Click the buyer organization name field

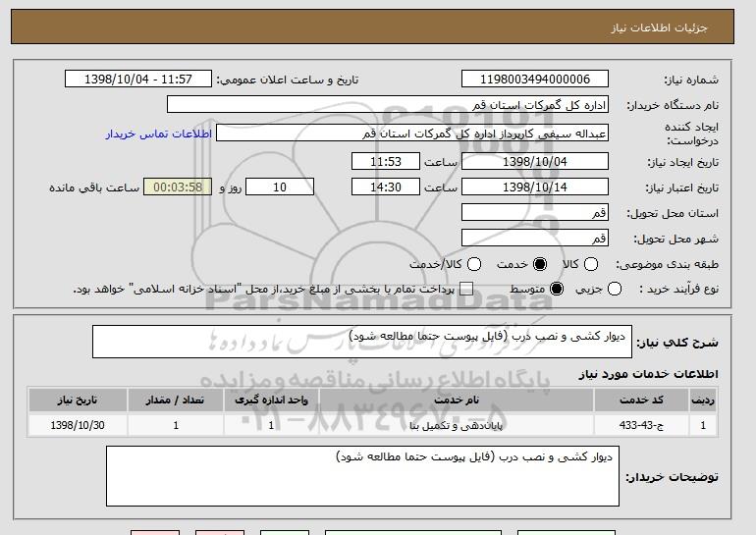pos(388,105)
